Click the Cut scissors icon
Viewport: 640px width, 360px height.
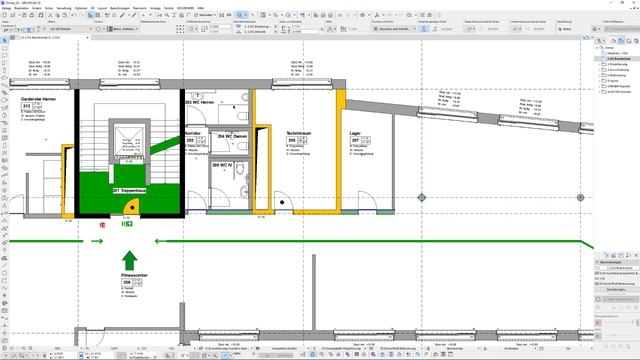[51, 15]
